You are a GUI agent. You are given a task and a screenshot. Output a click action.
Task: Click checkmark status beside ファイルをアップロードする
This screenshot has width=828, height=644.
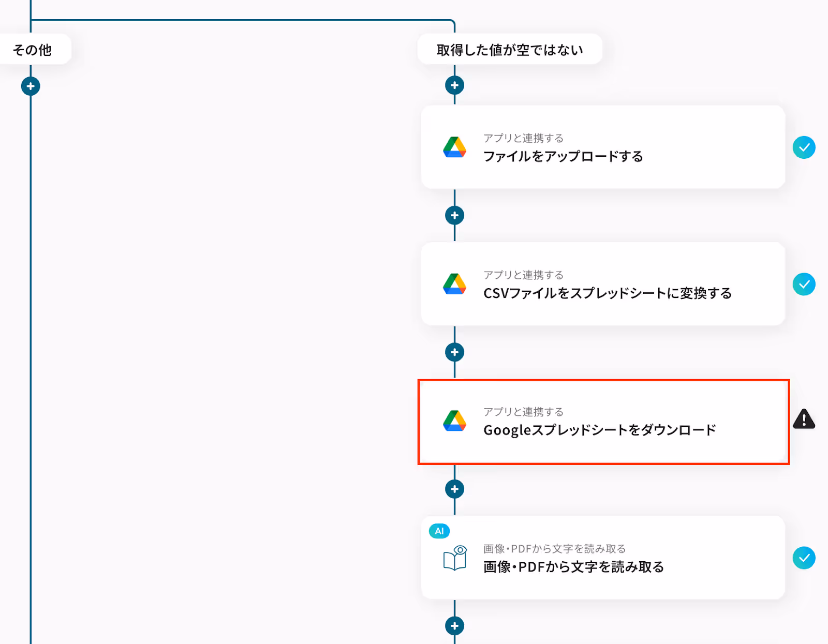[x=804, y=147]
